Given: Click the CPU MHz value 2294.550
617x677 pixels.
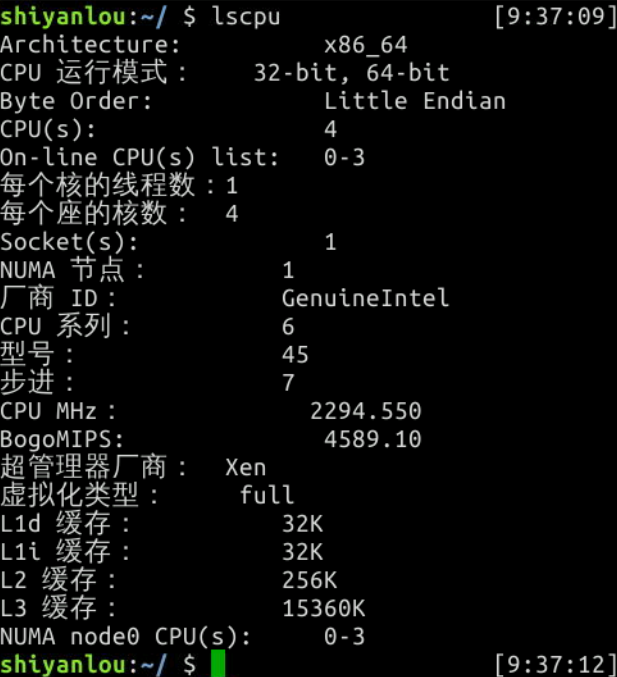Looking at the screenshot, I should click(365, 411).
